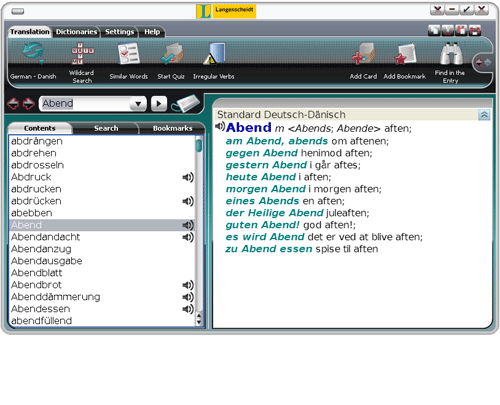Screen dimensions: 500x405
Task: Play audio for Abdruck in list
Action: click(188, 177)
